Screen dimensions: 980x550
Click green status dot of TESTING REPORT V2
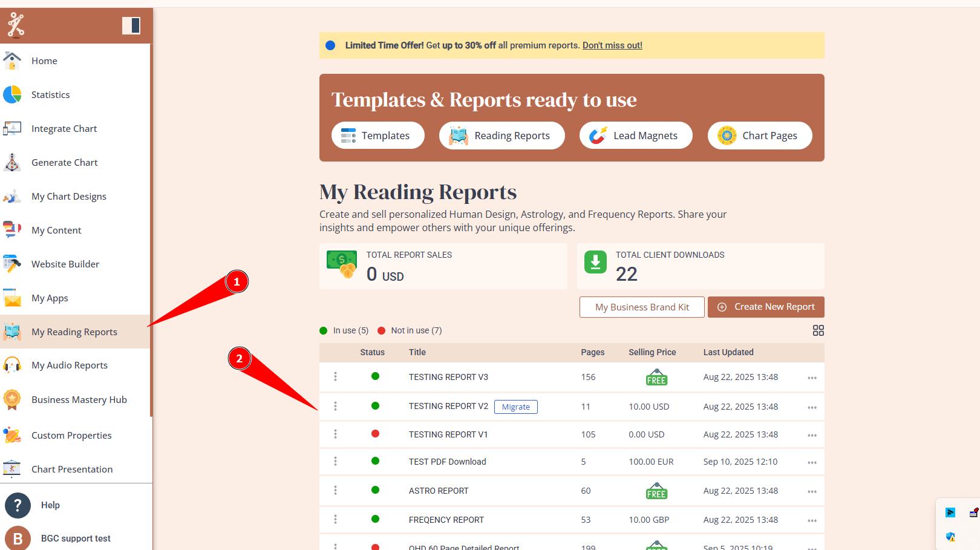coord(375,406)
